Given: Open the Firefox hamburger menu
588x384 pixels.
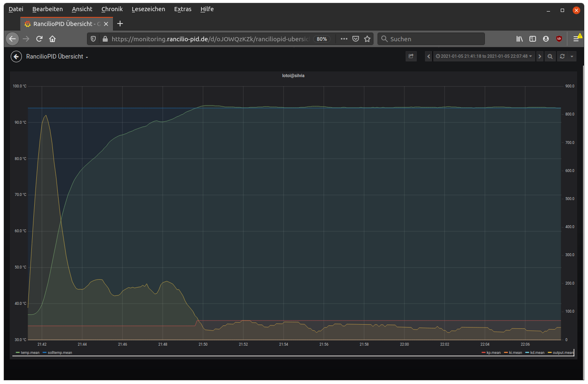Looking at the screenshot, I should (577, 38).
